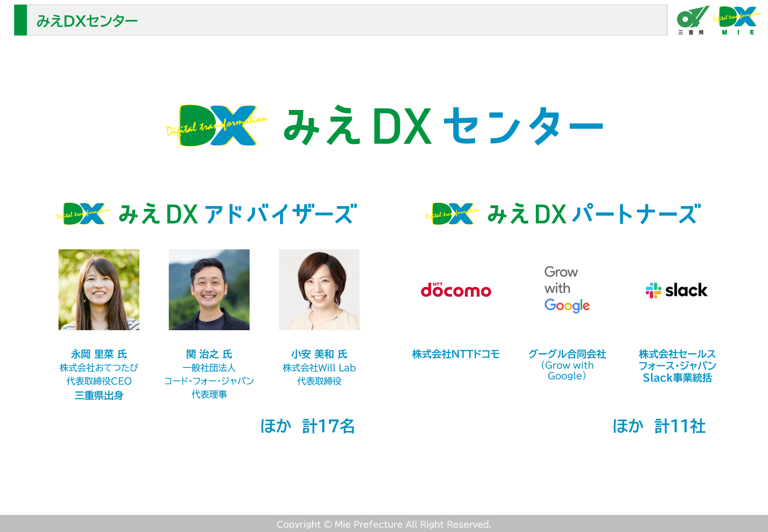Click the Grow with Google logo
The image size is (768, 532).
[x=567, y=289]
